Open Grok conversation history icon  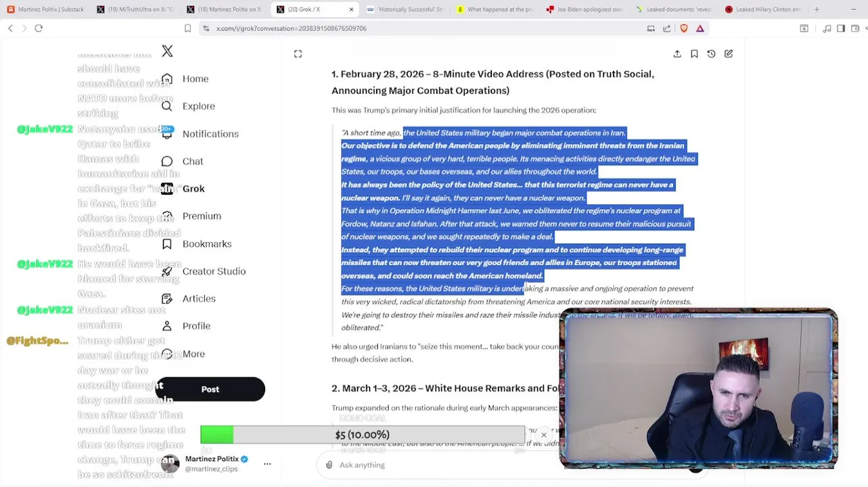pos(711,54)
